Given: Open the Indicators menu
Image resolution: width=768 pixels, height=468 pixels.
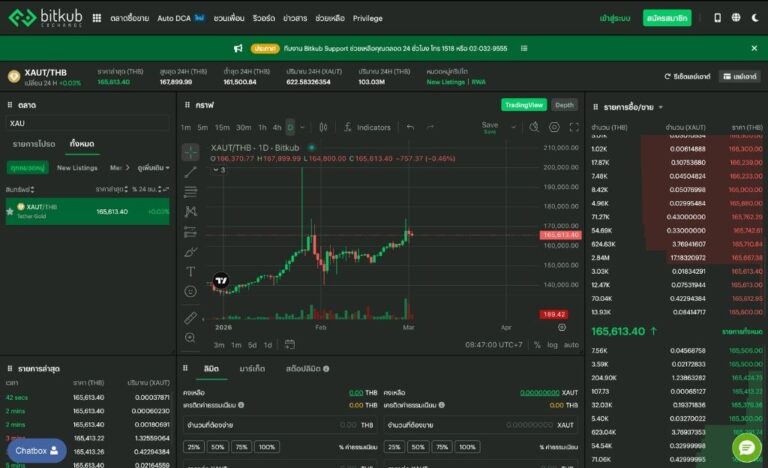Looking at the screenshot, I should [x=367, y=127].
